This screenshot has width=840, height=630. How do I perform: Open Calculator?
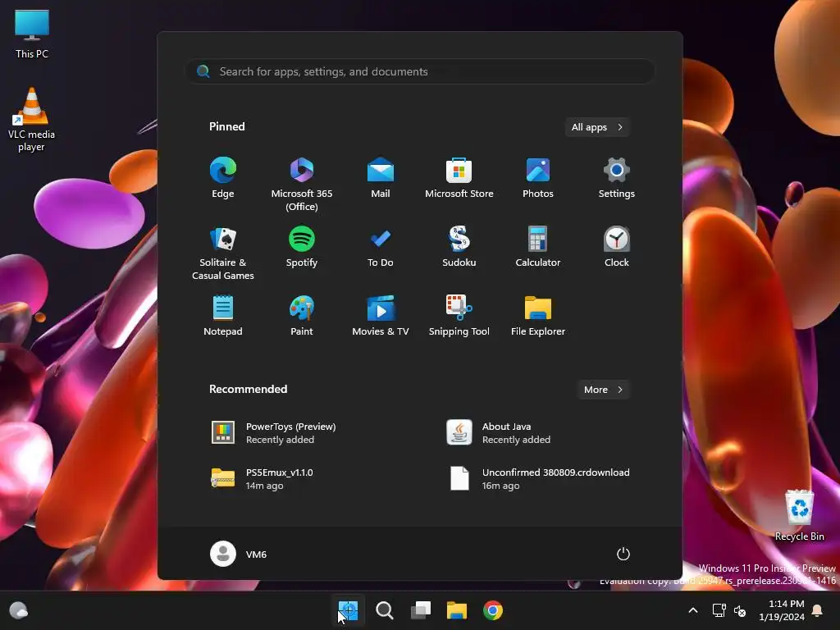(x=538, y=247)
